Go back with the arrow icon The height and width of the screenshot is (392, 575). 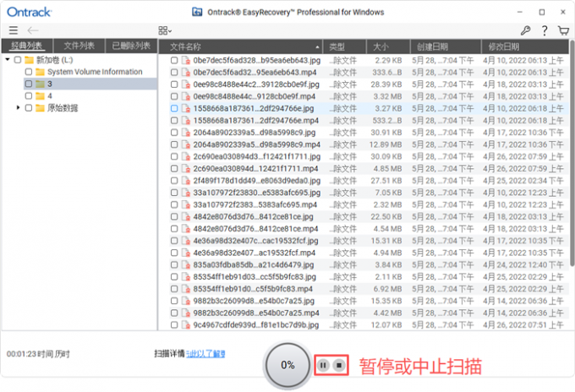(33, 30)
